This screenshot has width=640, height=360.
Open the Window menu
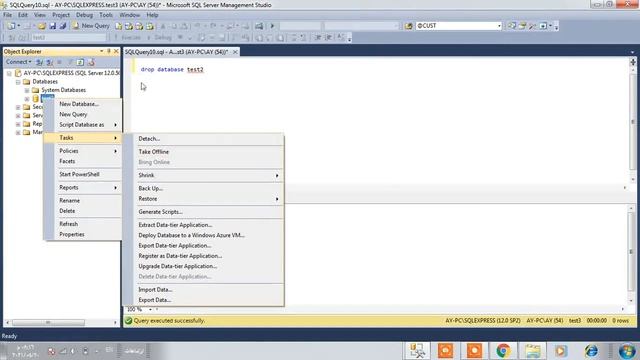[130, 15]
